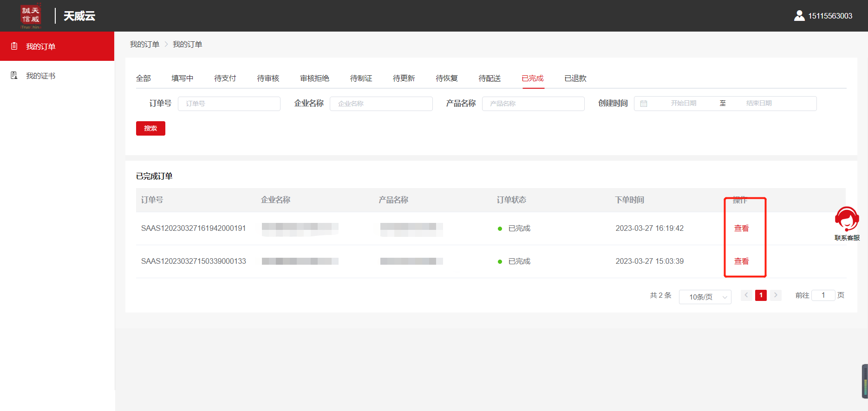The image size is (868, 411).
Task: Select the 全部 orders tab
Action: (143, 78)
